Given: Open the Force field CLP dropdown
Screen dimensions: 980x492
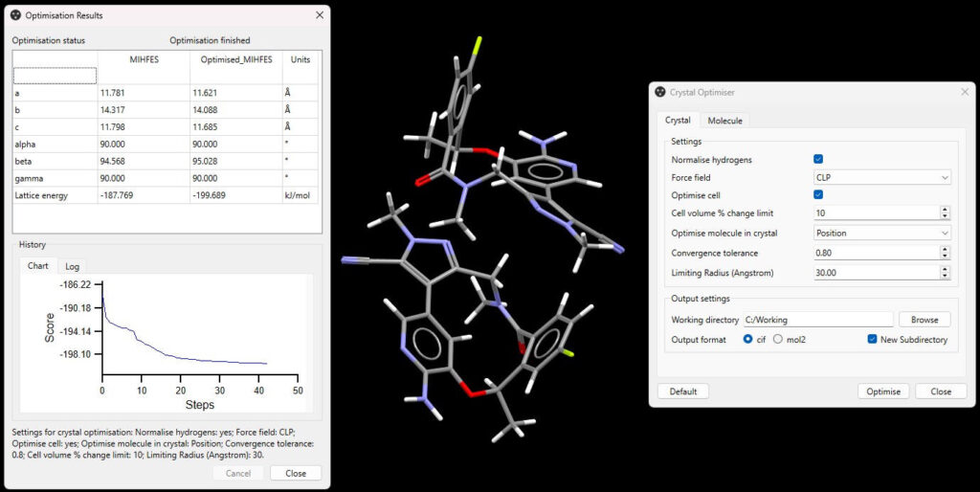Looking at the screenshot, I should coord(881,177).
